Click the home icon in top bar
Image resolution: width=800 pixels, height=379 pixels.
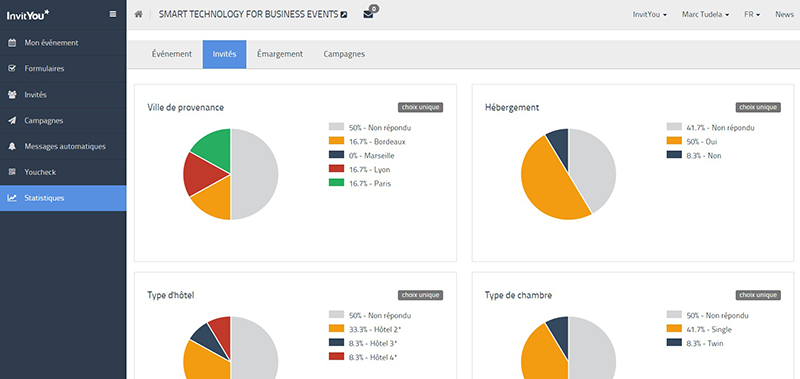pos(138,14)
